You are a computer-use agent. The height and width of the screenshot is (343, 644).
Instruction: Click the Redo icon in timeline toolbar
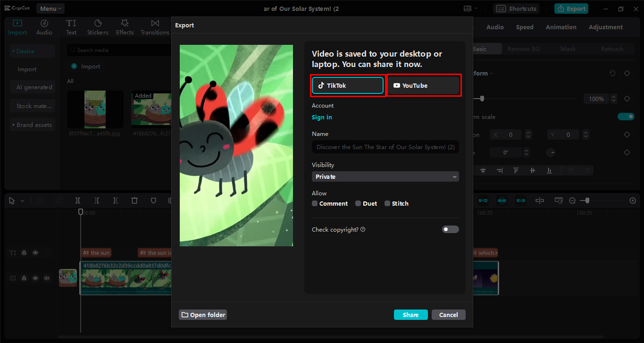[59, 200]
